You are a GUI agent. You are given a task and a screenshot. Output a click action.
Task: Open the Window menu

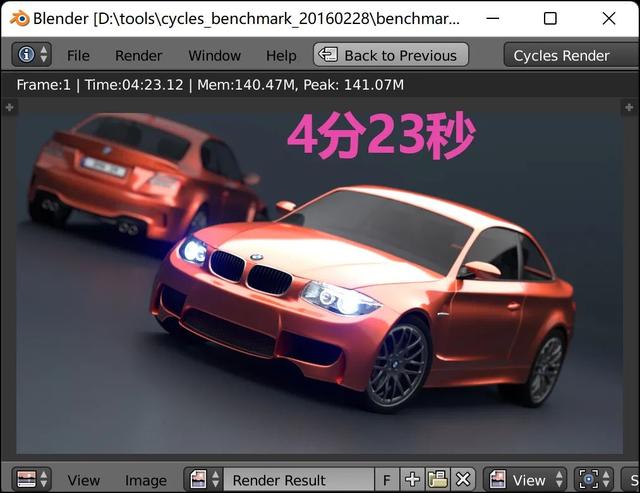pos(215,56)
